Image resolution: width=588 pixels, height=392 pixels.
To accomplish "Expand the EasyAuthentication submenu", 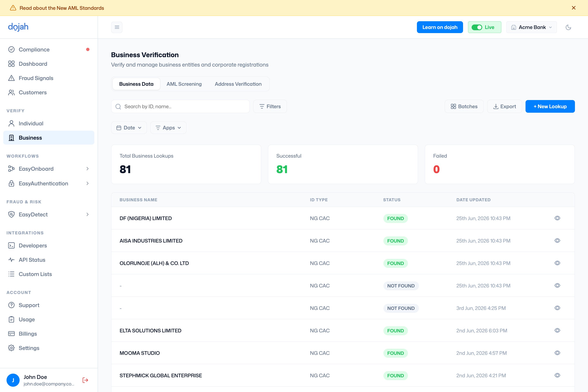I will point(87,184).
